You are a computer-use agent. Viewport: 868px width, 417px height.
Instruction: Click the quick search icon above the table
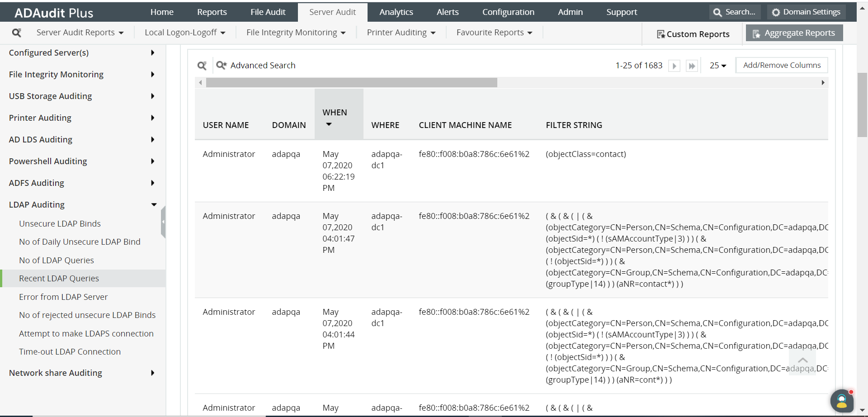tap(202, 66)
